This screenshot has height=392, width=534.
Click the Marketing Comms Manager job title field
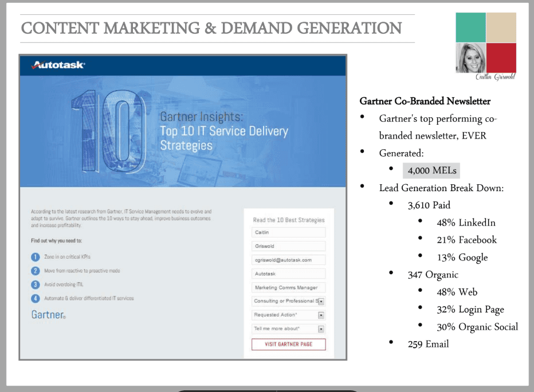pos(288,288)
